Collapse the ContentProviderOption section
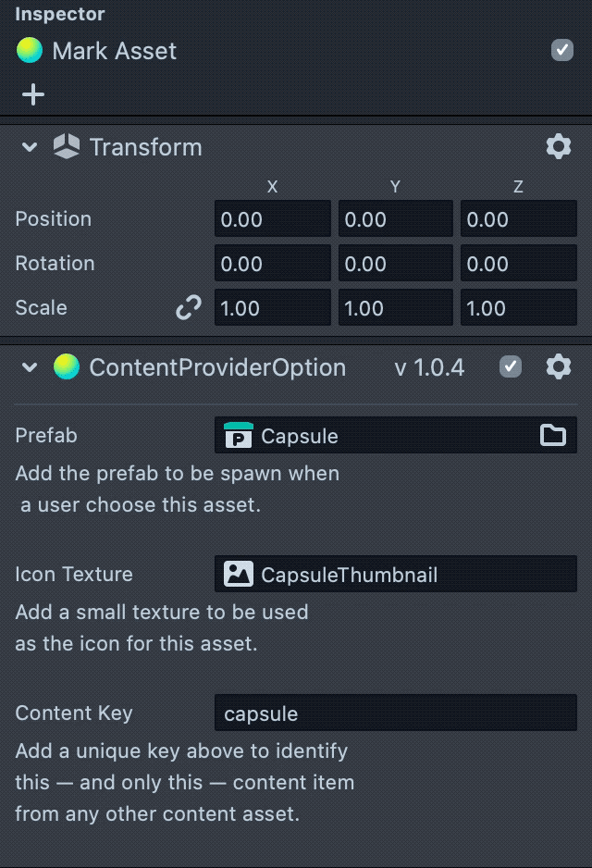The width and height of the screenshot is (592, 868). tap(30, 368)
